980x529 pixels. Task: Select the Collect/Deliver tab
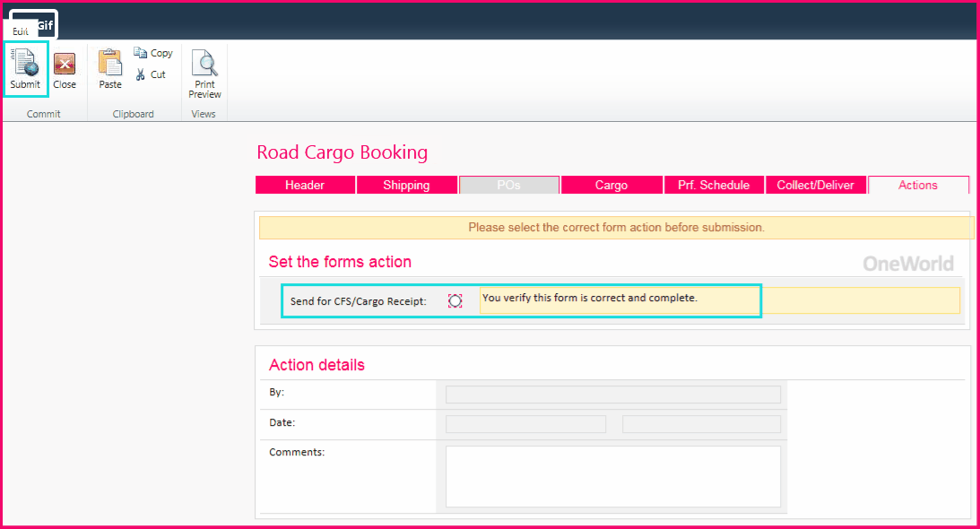tap(816, 185)
